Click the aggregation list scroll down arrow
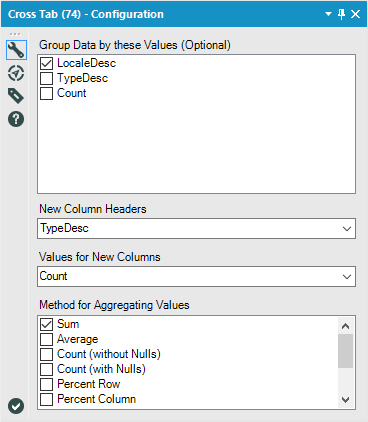This screenshot has width=368, height=422. pyautogui.click(x=346, y=399)
